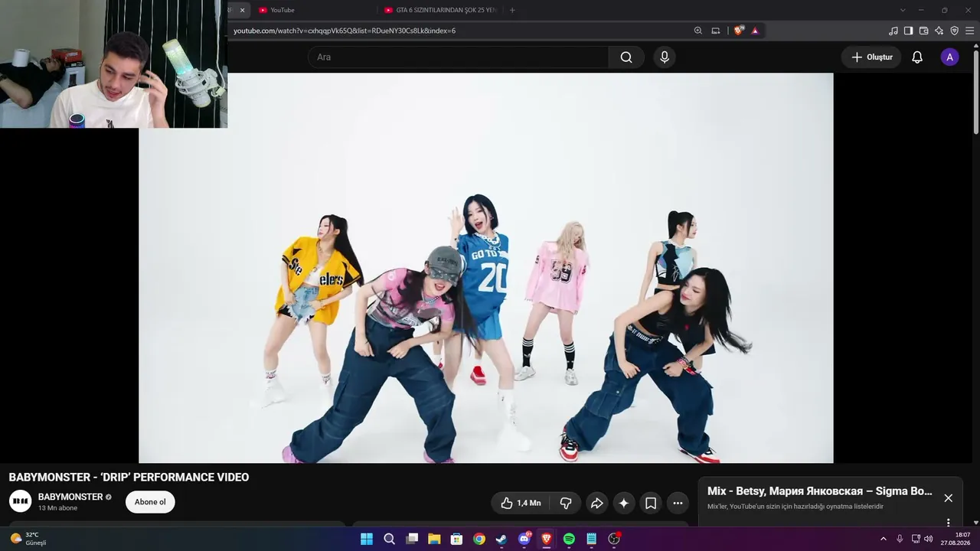
Task: Click the zoom magnifier icon in address bar
Action: [698, 31]
